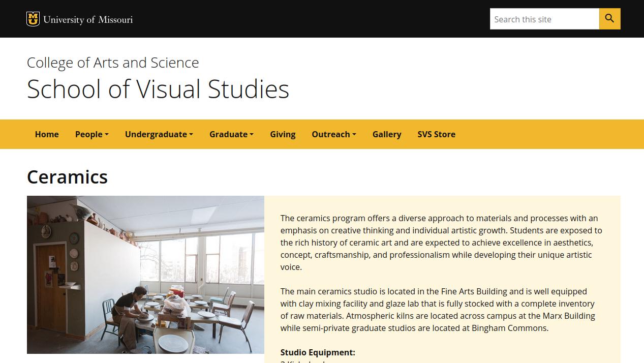
Task: Open the Gallery menu link
Action: [387, 134]
